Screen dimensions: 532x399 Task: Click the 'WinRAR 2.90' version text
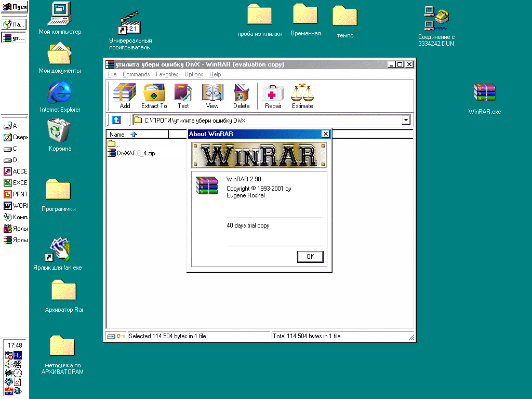(x=244, y=179)
